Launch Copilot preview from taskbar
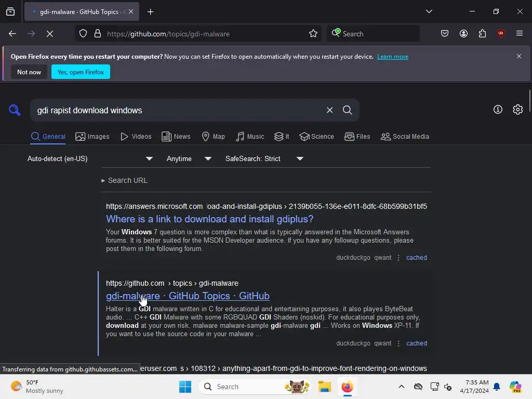Image resolution: width=532 pixels, height=399 pixels. [x=515, y=387]
